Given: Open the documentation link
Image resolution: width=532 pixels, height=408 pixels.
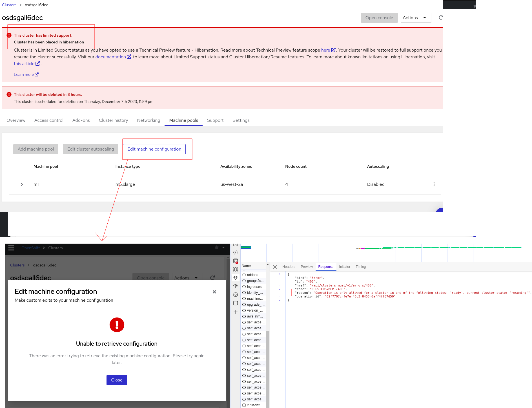Looking at the screenshot, I should coord(113,57).
